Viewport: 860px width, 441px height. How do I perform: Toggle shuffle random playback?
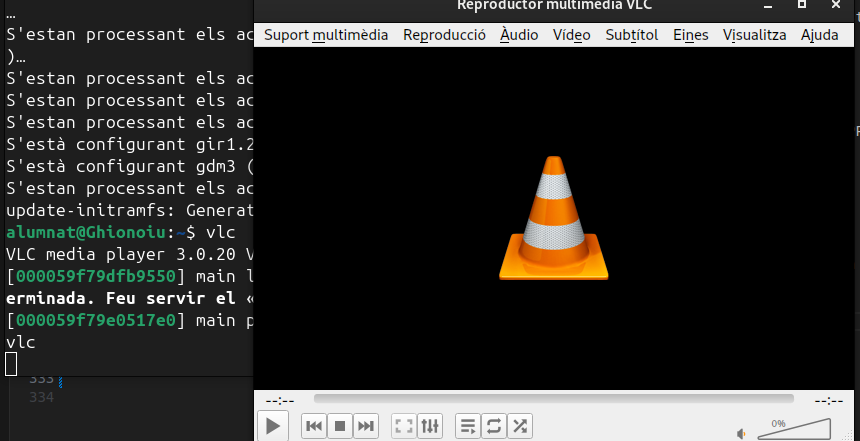tap(520, 426)
